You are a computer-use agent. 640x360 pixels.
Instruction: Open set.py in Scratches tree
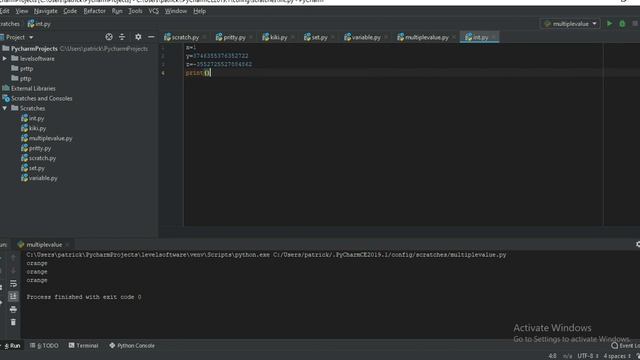click(x=36, y=168)
